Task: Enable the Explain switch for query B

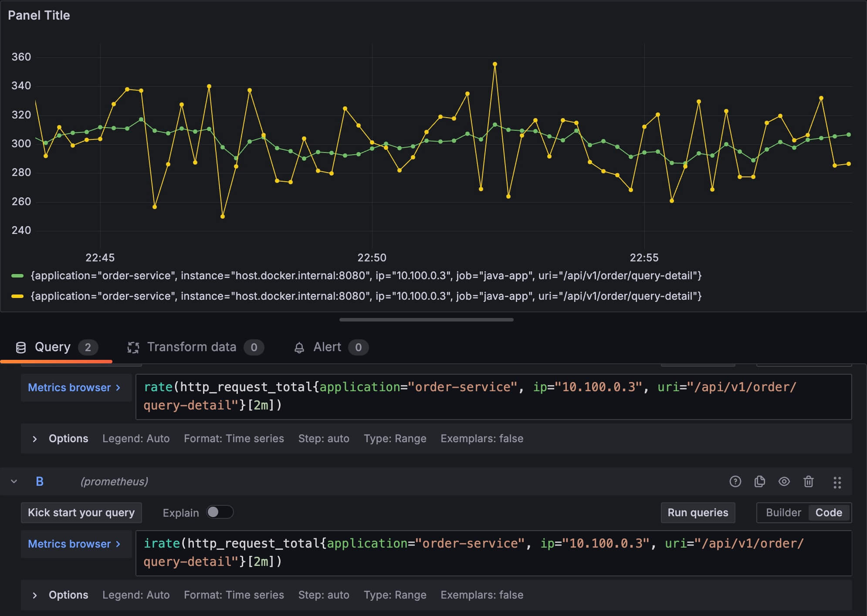Action: coord(220,512)
